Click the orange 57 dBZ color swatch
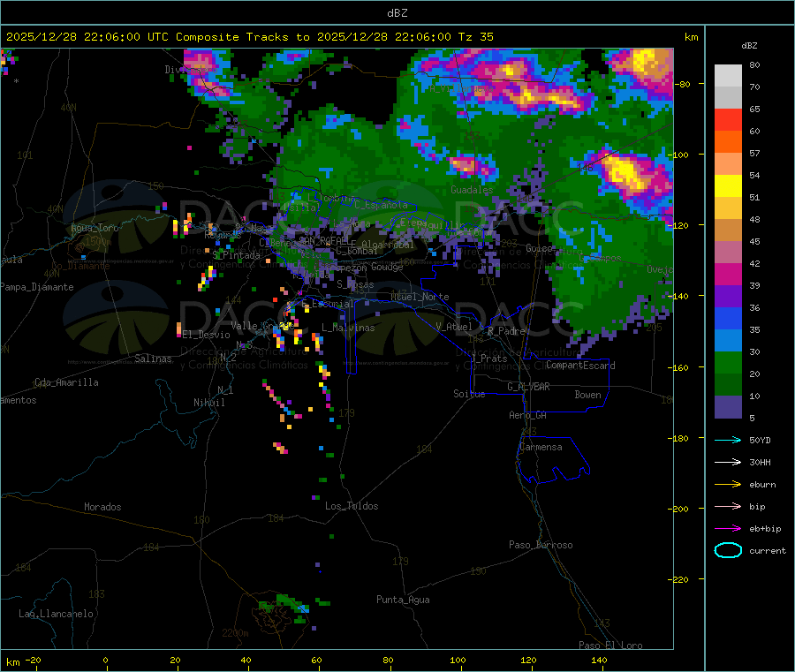795x672 pixels. 728,142
